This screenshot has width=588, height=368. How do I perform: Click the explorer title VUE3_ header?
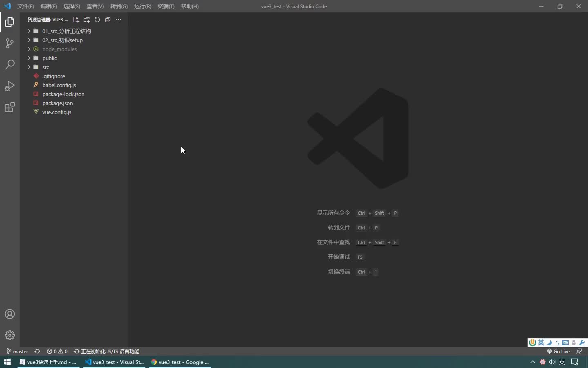point(48,20)
